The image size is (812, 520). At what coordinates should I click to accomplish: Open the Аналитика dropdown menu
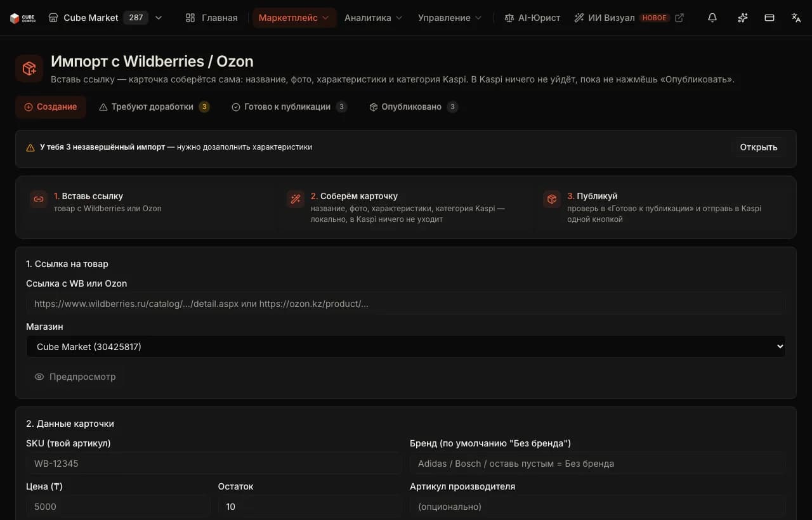coord(373,18)
